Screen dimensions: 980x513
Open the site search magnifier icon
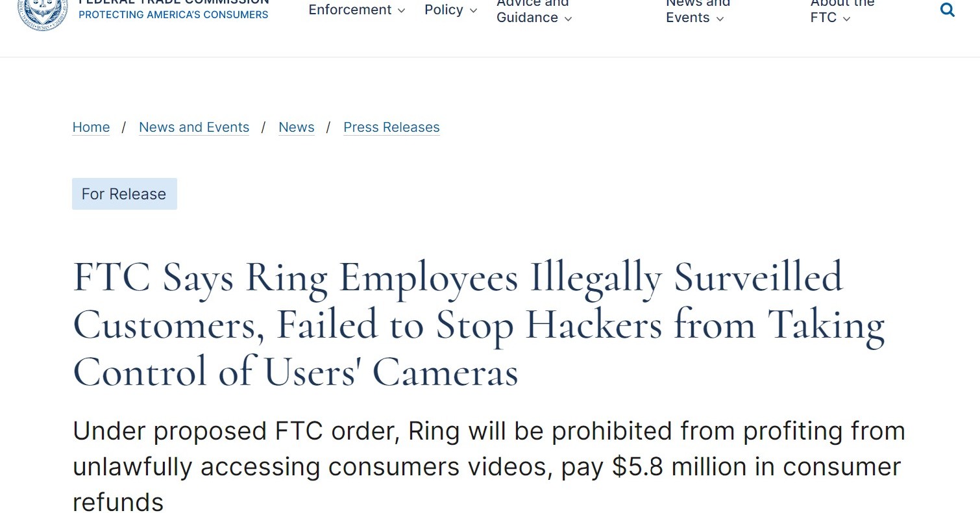(x=948, y=10)
